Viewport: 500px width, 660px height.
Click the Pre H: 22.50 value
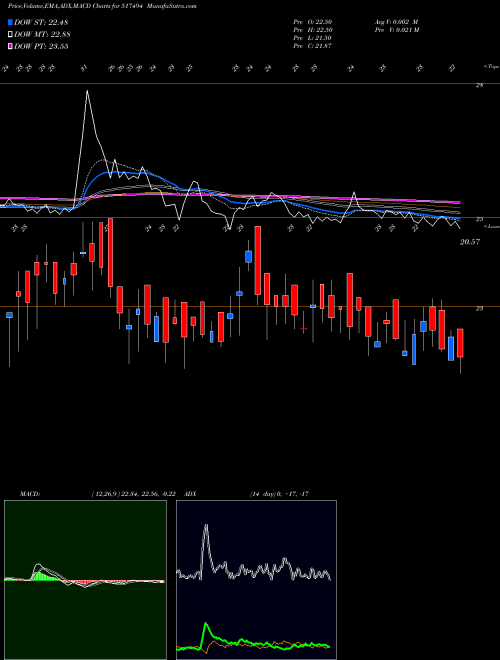[x=312, y=30]
